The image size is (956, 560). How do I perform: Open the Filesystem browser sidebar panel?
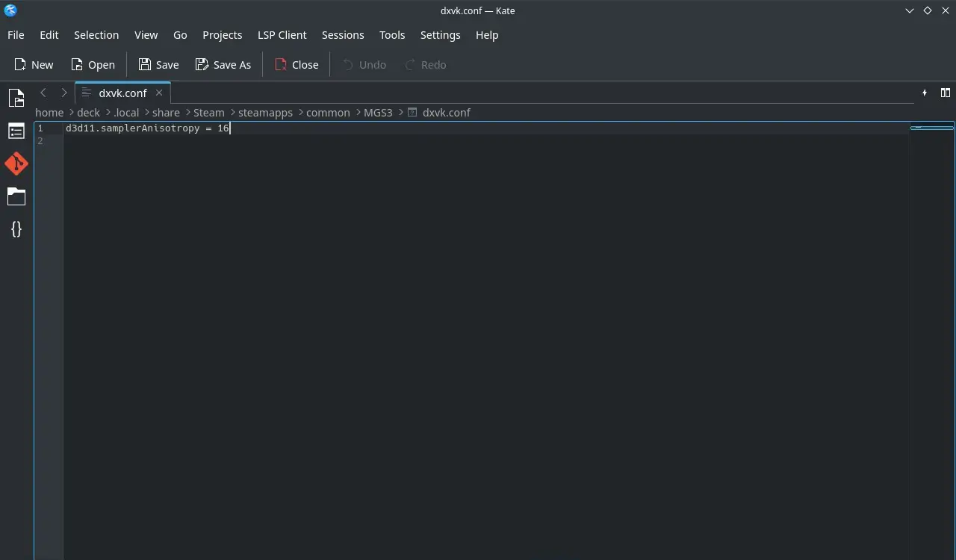coord(16,196)
